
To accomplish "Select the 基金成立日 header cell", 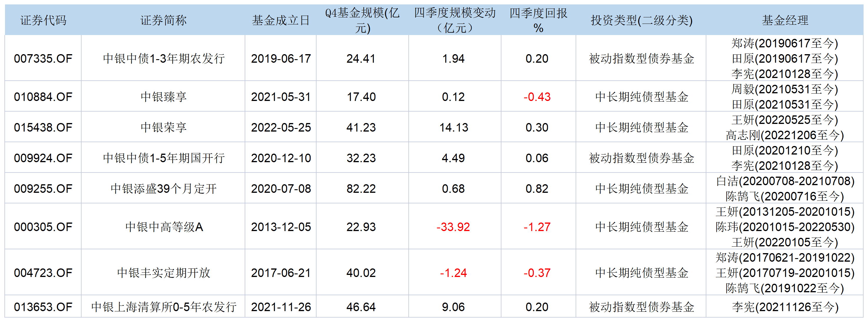I will coord(281,20).
